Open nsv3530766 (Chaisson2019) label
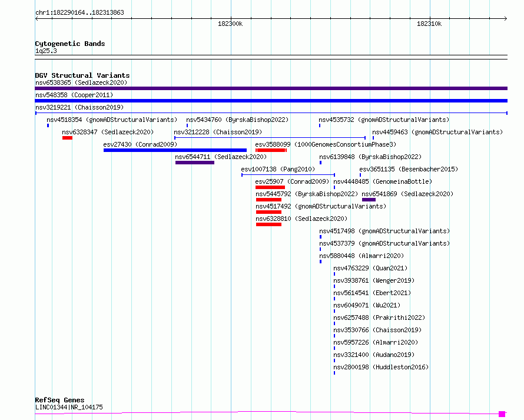The width and height of the screenshot is (524, 420). [x=377, y=330]
